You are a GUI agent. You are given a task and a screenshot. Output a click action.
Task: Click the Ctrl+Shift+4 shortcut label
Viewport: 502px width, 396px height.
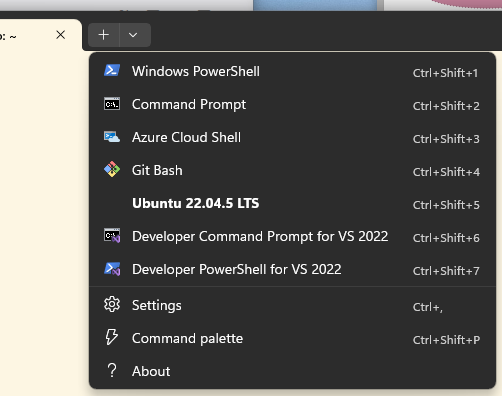446,172
